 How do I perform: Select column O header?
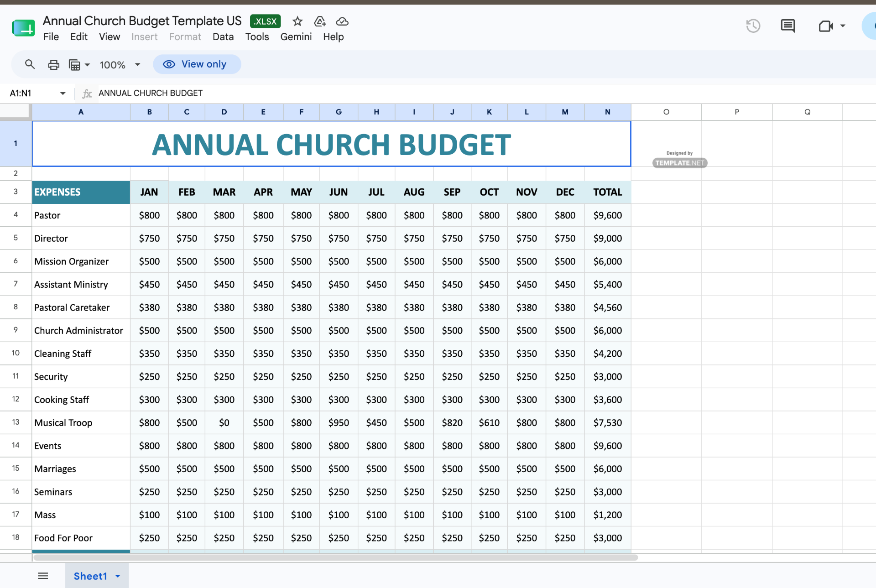(x=666, y=112)
